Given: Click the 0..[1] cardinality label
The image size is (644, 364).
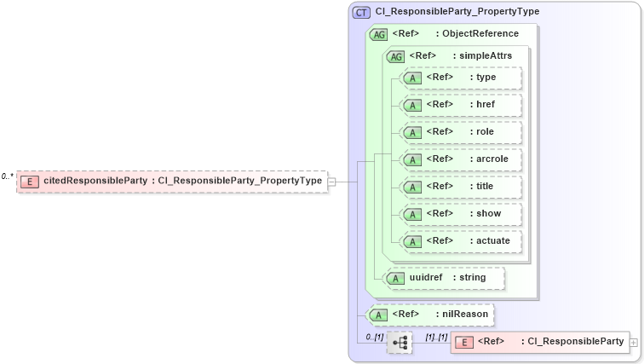Looking at the screenshot, I should [x=375, y=338].
